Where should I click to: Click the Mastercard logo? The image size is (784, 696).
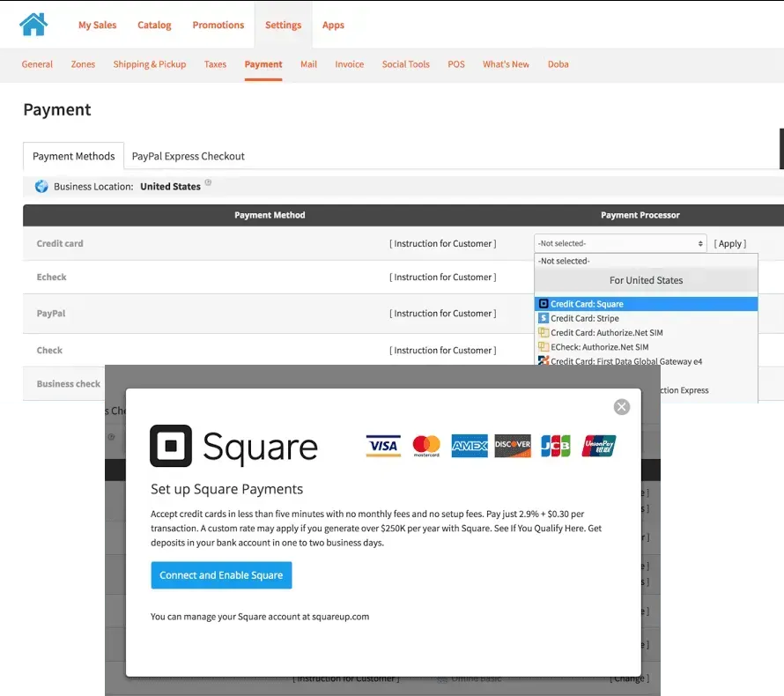pyautogui.click(x=426, y=446)
